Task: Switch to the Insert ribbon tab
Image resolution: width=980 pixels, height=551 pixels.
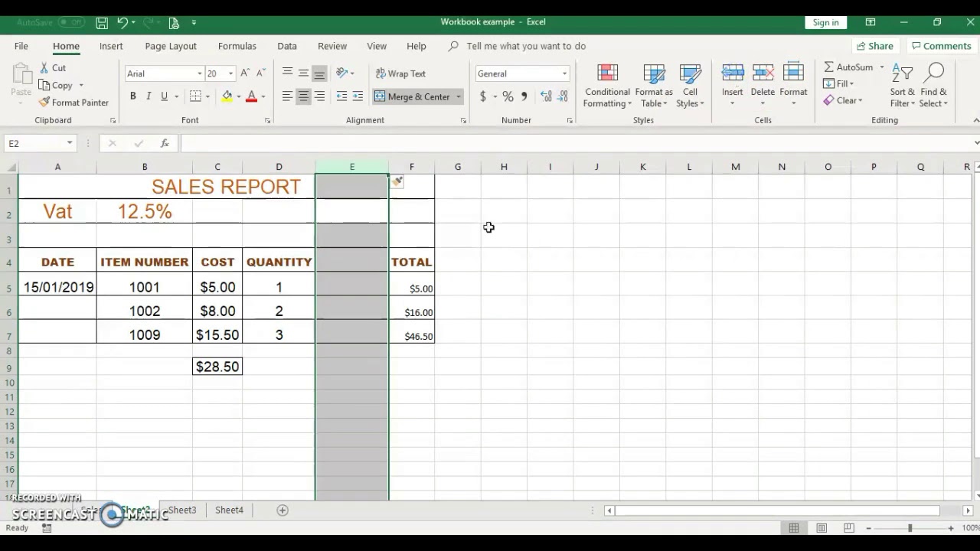Action: pos(111,46)
